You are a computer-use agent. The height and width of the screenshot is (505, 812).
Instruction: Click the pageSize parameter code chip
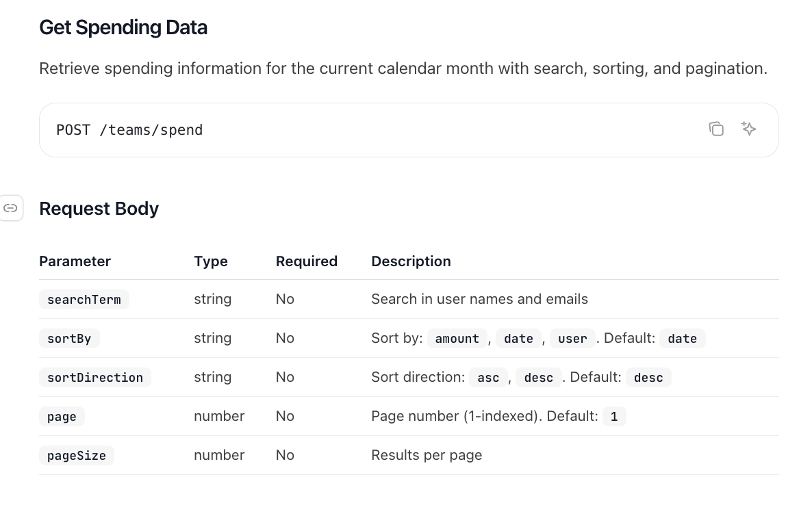coord(76,456)
